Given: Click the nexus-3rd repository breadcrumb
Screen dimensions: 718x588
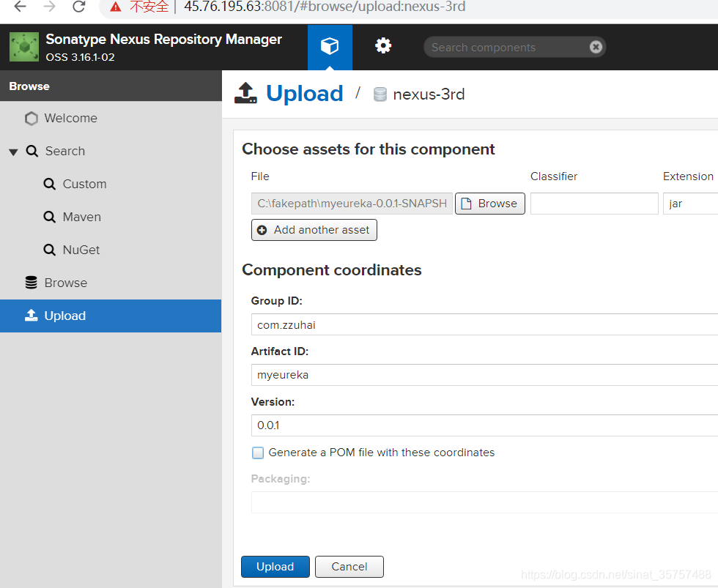Looking at the screenshot, I should 429,94.
